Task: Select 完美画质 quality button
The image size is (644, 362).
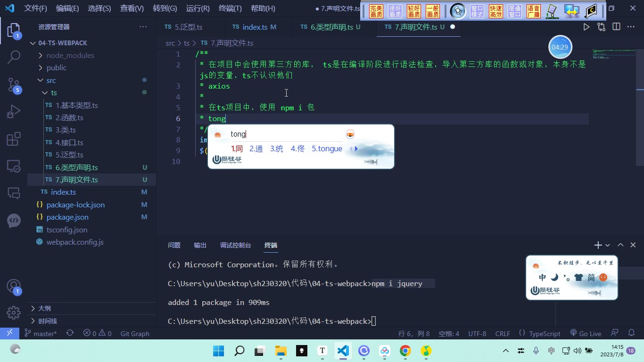Action: pos(376,11)
